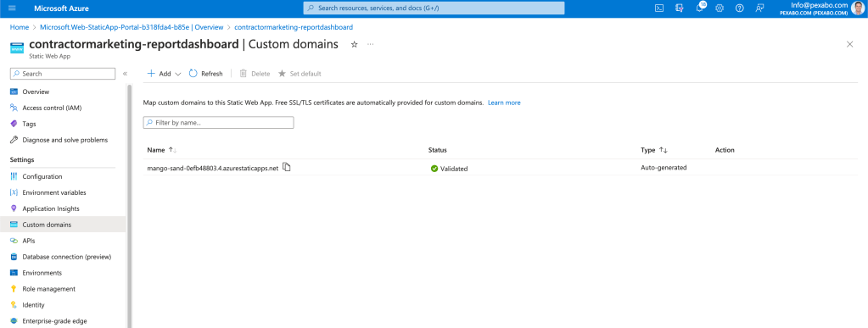
Task: Collapse the left sidebar menu
Action: pos(125,74)
